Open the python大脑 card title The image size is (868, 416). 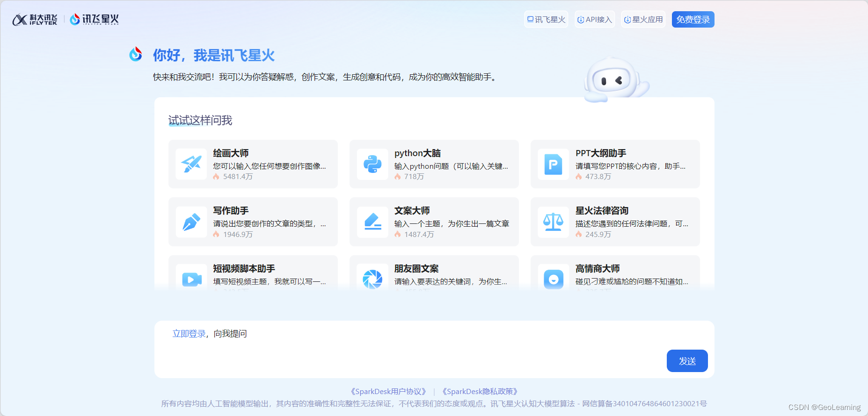pyautogui.click(x=417, y=153)
